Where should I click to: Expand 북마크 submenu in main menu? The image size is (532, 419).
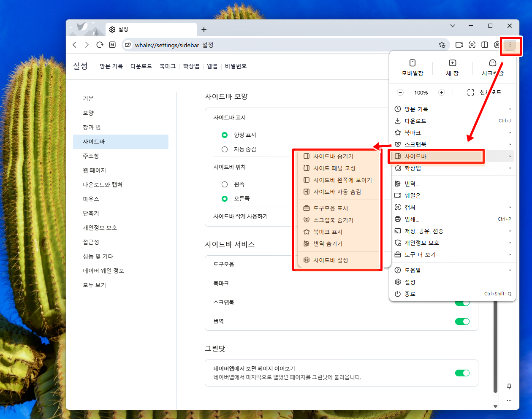point(453,132)
